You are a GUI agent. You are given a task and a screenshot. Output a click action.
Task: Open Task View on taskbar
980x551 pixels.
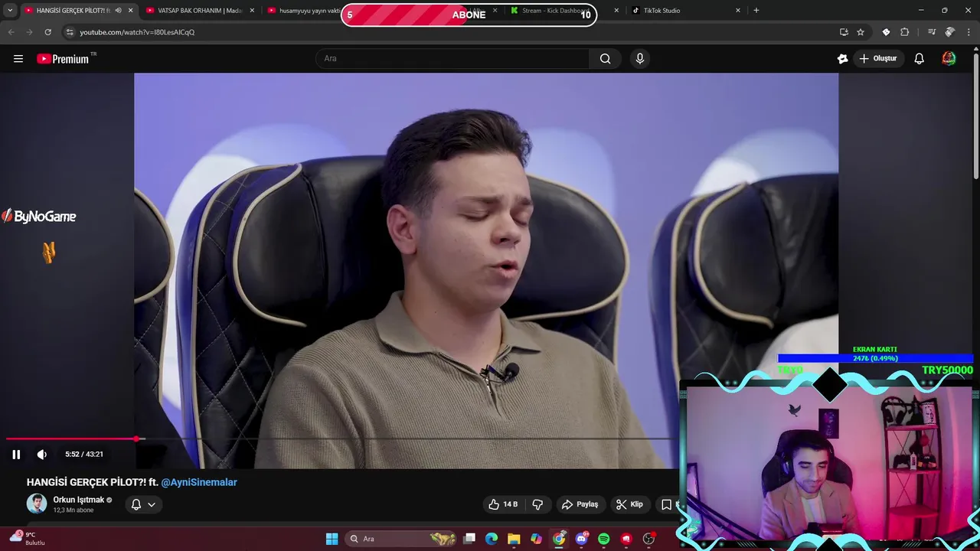469,539
